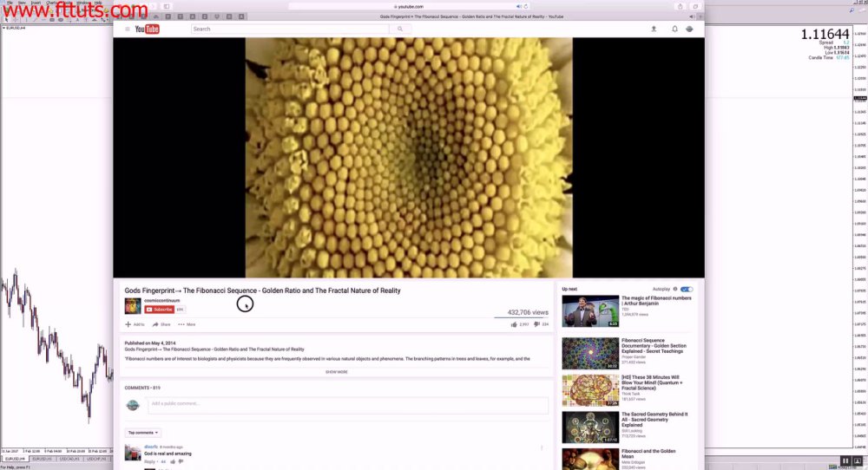Image resolution: width=868 pixels, height=470 pixels.
Task: Open thumbnail of 'These 38 Minutes' video
Action: click(x=590, y=390)
